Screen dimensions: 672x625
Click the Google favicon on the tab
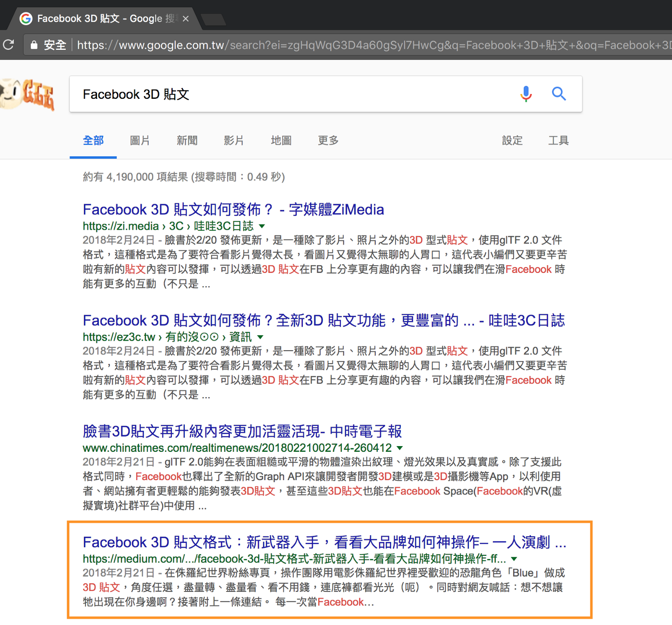[x=26, y=19]
